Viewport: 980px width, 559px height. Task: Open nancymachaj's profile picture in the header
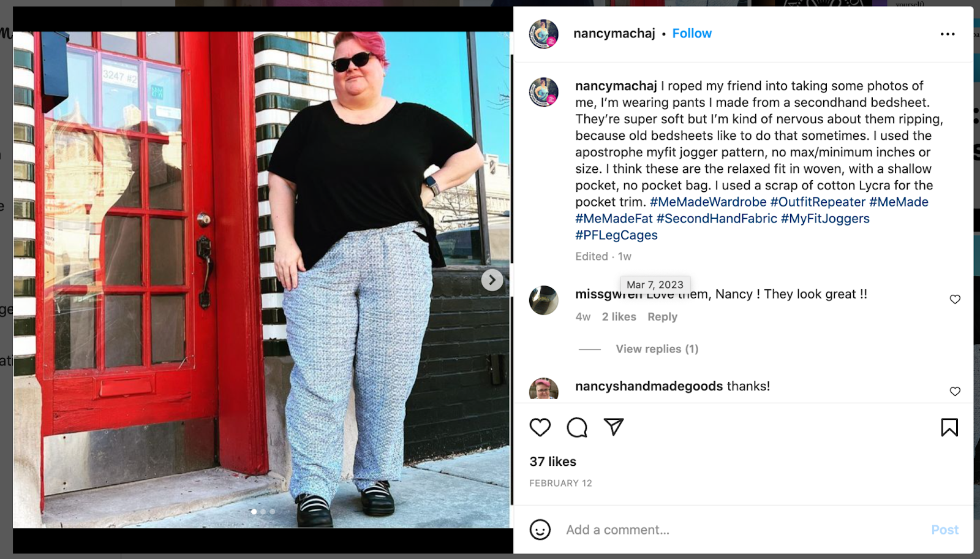(x=544, y=34)
